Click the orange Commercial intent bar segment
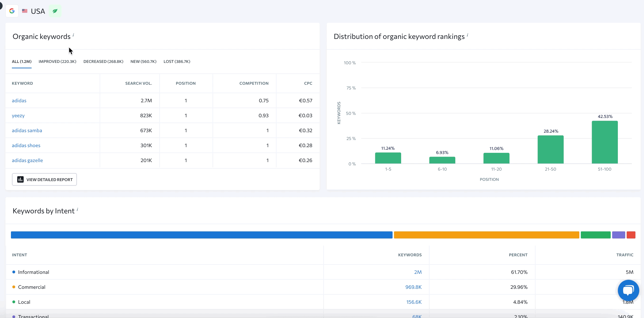Screen dimensions: 644x318 tap(486, 235)
